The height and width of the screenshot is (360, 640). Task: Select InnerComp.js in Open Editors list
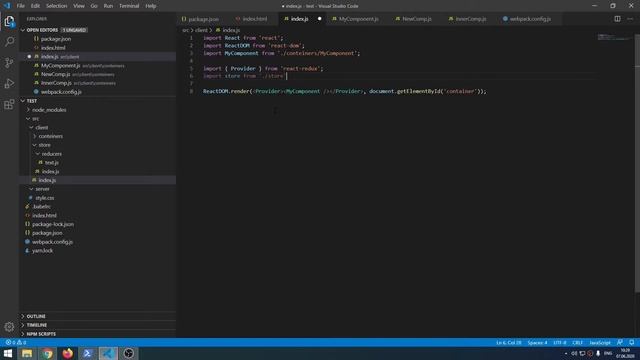[x=56, y=83]
